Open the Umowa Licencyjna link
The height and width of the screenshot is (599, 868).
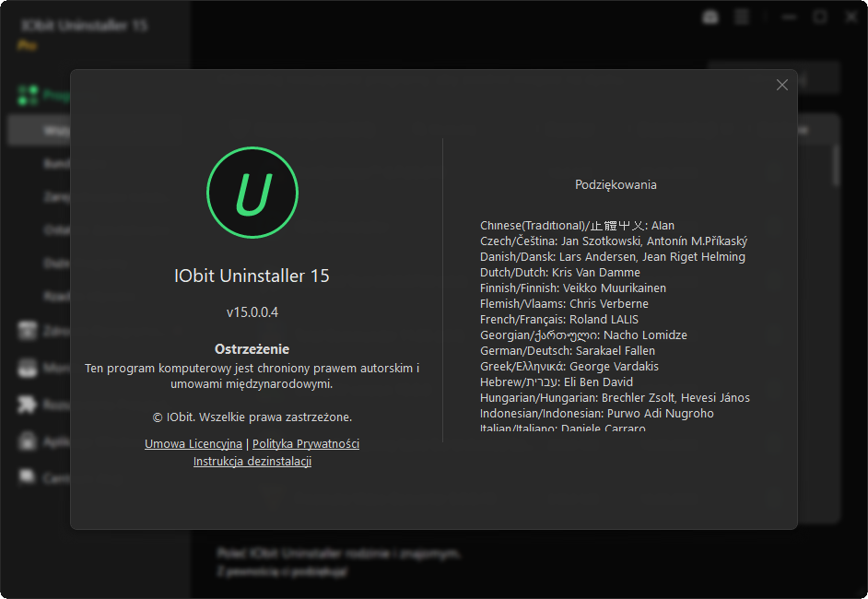tap(194, 444)
